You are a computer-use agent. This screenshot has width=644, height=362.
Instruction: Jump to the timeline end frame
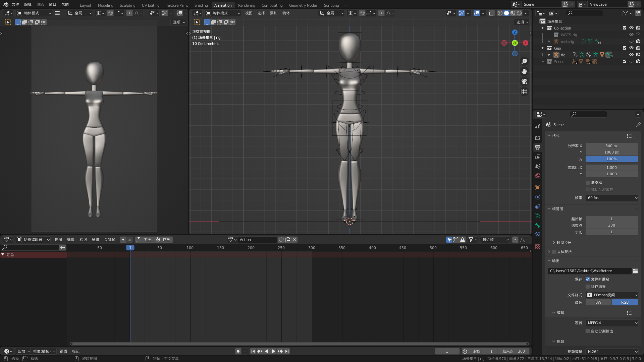point(287,351)
